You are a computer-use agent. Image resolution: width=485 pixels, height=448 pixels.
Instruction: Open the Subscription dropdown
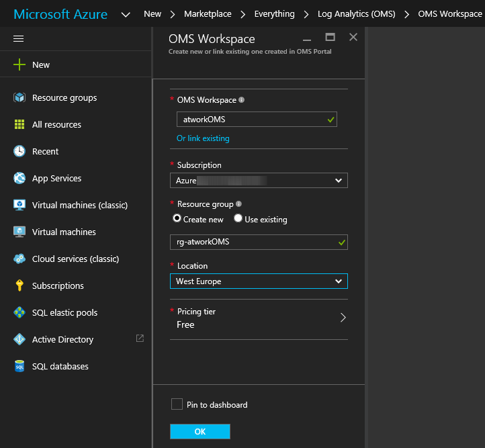[259, 181]
